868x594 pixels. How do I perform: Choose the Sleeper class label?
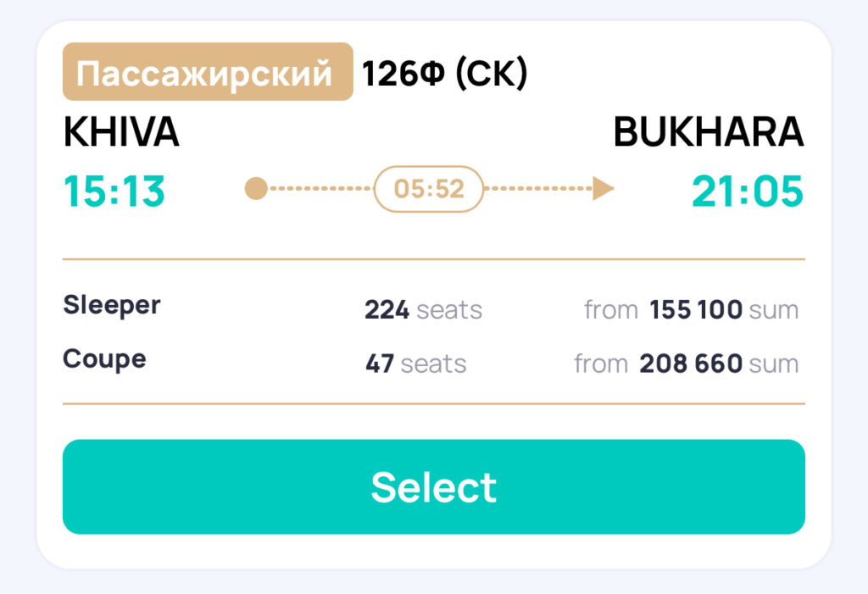[x=112, y=306]
